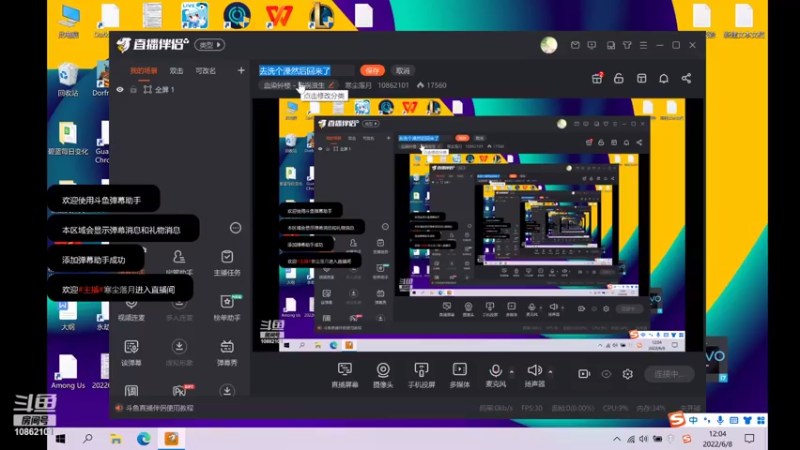
Task: Select the 全屏 1 source row
Action: (x=180, y=89)
